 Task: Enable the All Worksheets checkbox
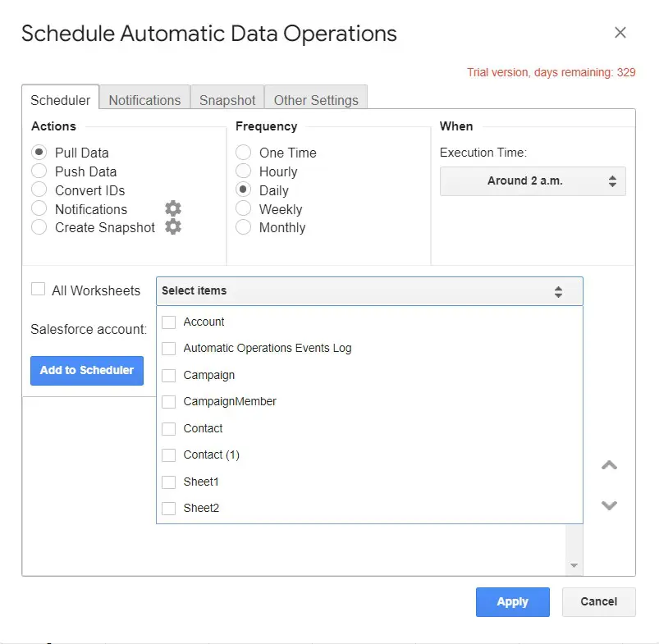pos(38,289)
